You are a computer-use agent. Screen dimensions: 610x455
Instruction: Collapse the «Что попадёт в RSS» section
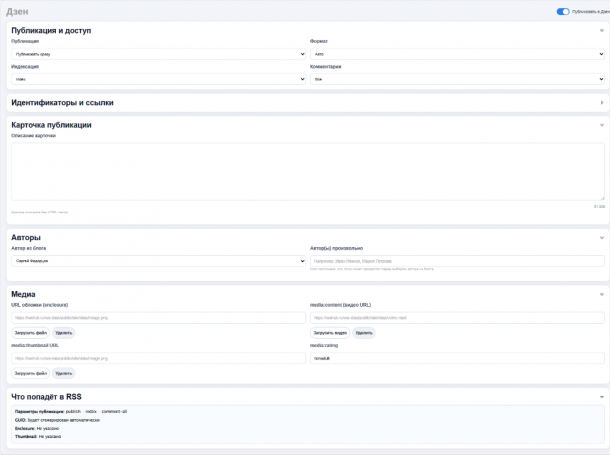[601, 397]
